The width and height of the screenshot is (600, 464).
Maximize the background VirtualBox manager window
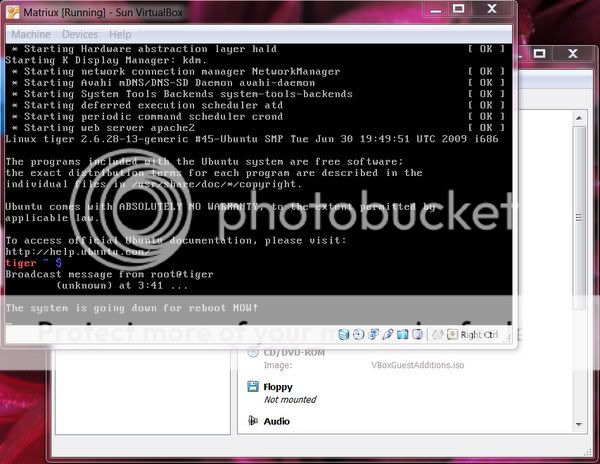pyautogui.click(x=540, y=54)
